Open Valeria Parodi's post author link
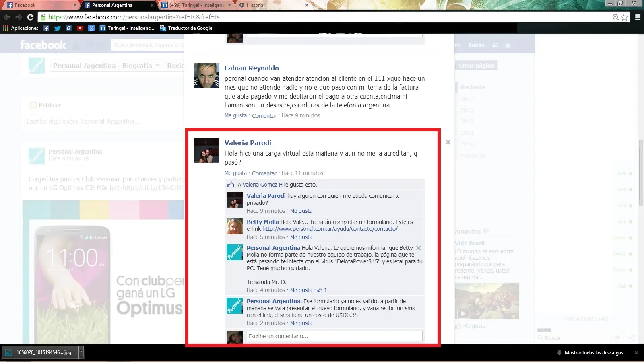 pos(248,143)
